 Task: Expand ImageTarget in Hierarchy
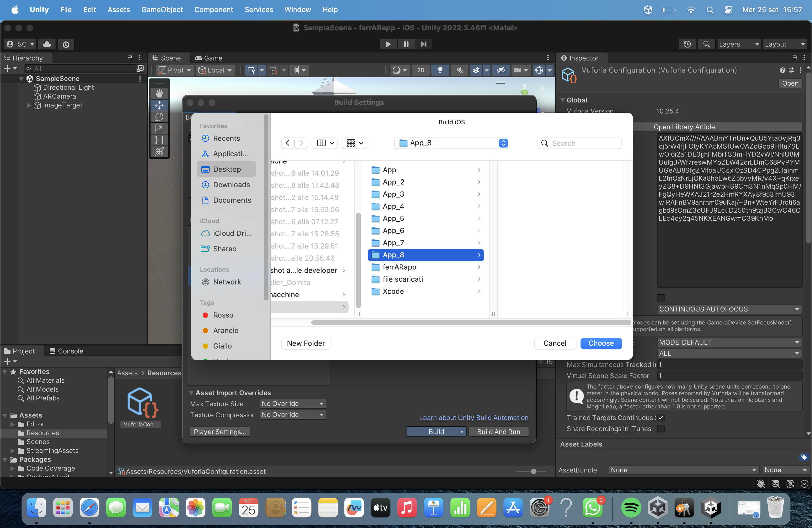click(29, 105)
